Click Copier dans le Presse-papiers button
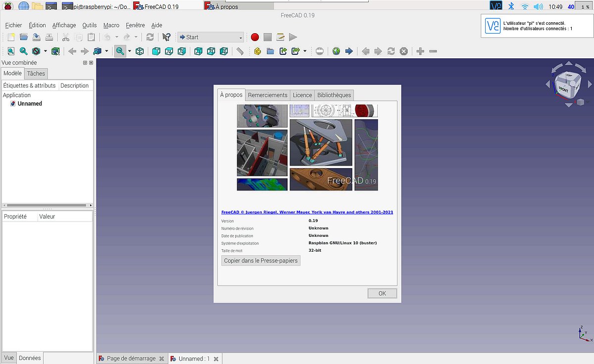 point(261,261)
